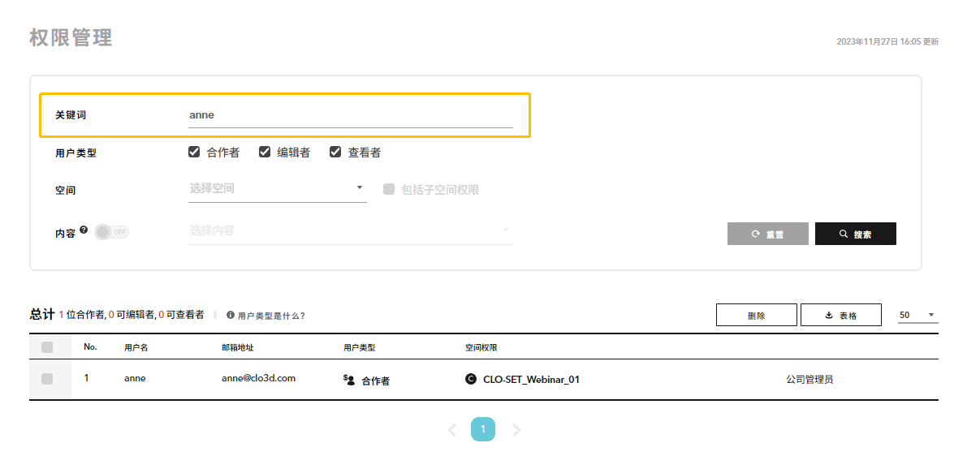Screen dimensions: 980x456
Task: Open the 选择内容 dropdown
Action: (351, 230)
